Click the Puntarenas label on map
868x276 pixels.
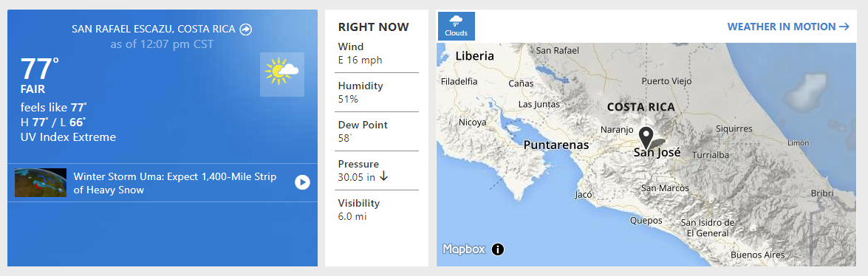[556, 145]
